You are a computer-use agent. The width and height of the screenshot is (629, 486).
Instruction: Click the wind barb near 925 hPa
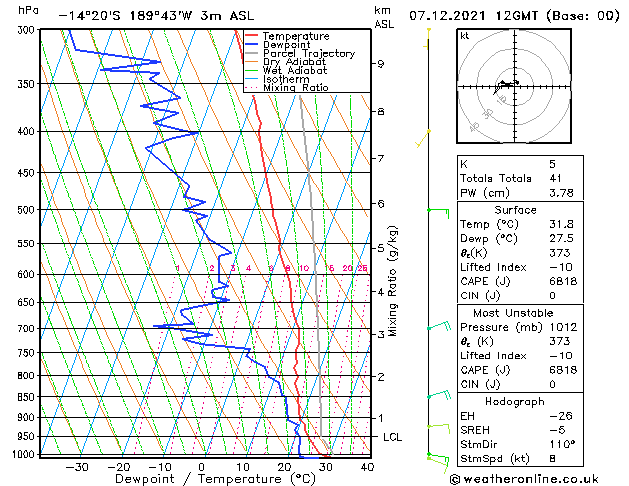[x=439, y=428]
